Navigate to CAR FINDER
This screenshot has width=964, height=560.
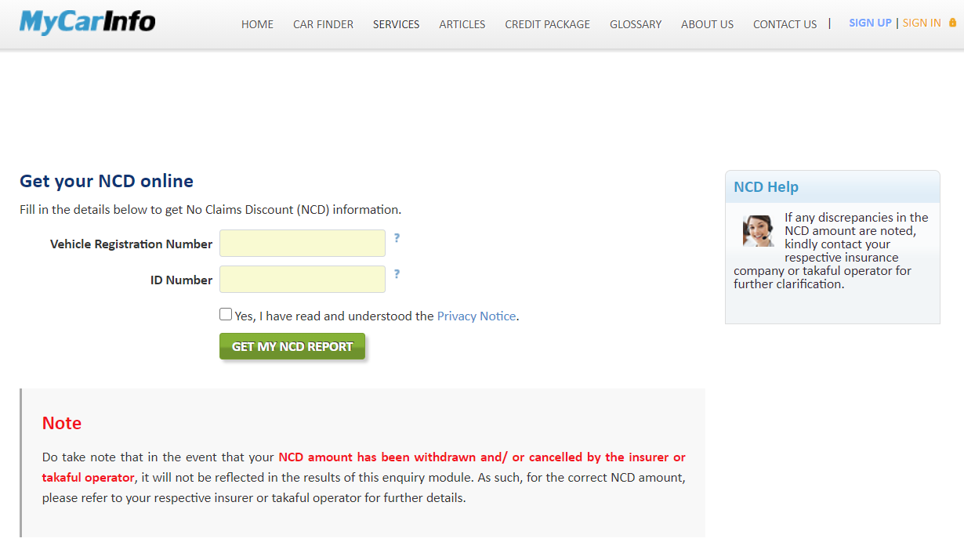323,24
